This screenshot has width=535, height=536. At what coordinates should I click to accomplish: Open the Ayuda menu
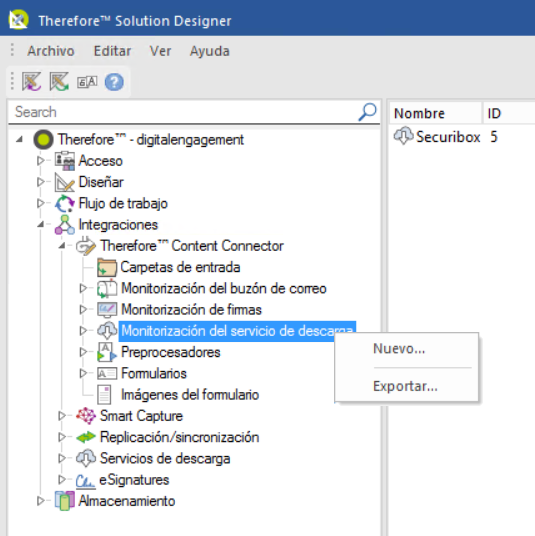(x=210, y=51)
